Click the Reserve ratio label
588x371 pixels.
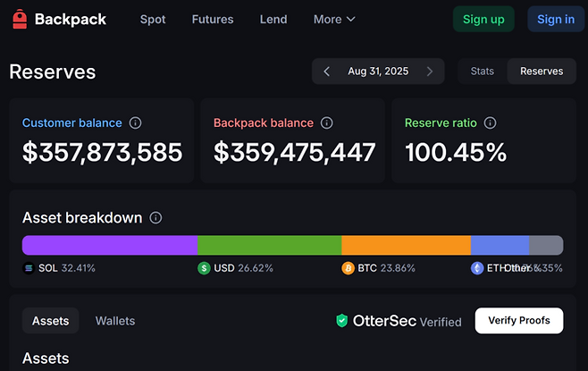(x=441, y=122)
